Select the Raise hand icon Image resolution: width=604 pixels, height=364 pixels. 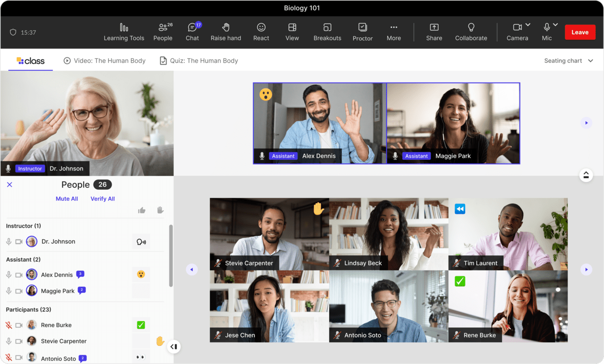[225, 31]
